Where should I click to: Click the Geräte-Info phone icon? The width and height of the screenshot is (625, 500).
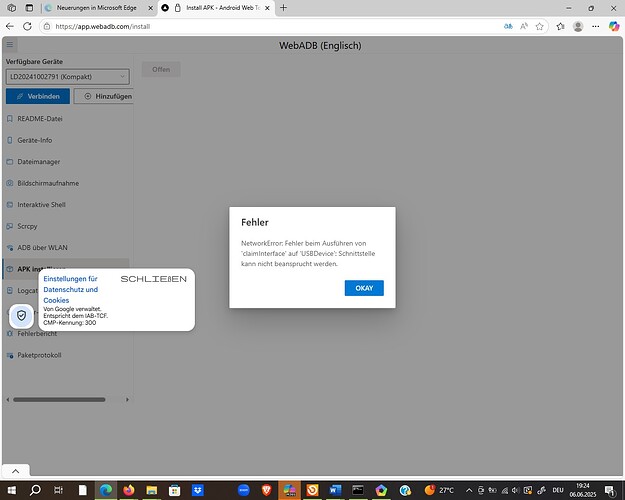point(10,140)
